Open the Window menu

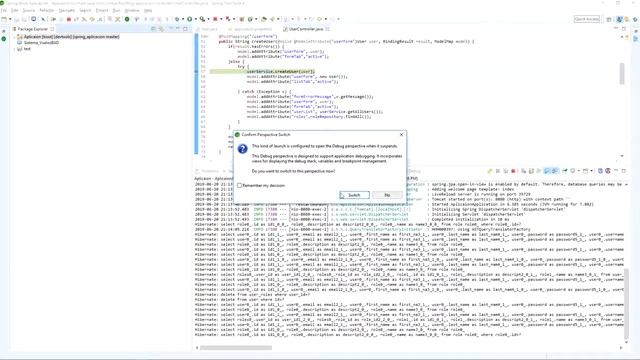pos(132,10)
